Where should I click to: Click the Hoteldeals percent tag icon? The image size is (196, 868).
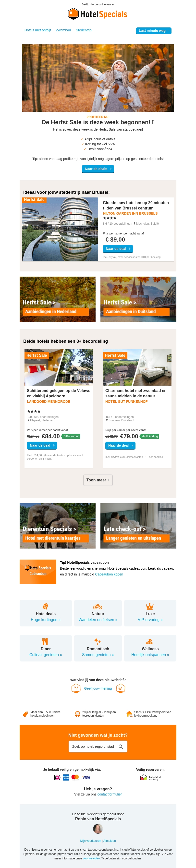(x=46, y=606)
